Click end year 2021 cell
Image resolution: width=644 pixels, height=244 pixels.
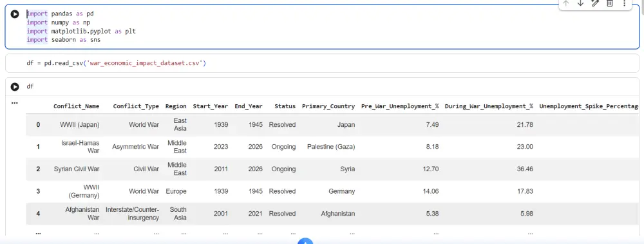(x=255, y=214)
